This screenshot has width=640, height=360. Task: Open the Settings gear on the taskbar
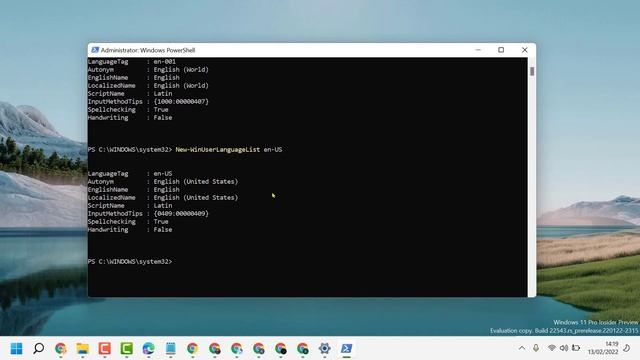click(324, 349)
